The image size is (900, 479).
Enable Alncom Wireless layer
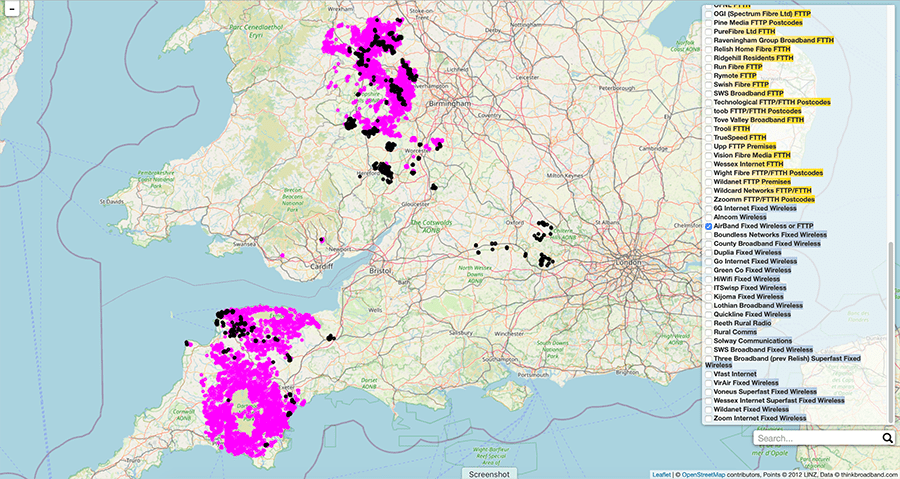[709, 217]
